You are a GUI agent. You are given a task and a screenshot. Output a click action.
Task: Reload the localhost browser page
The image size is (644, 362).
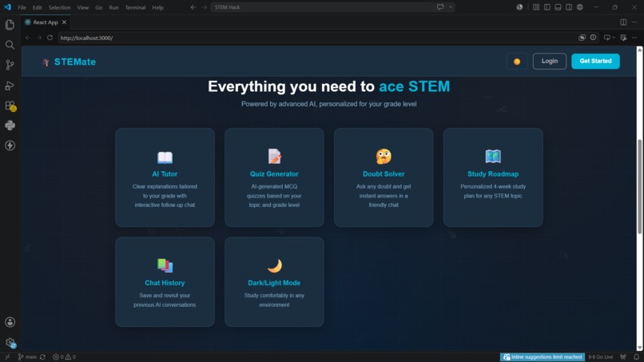(50, 38)
